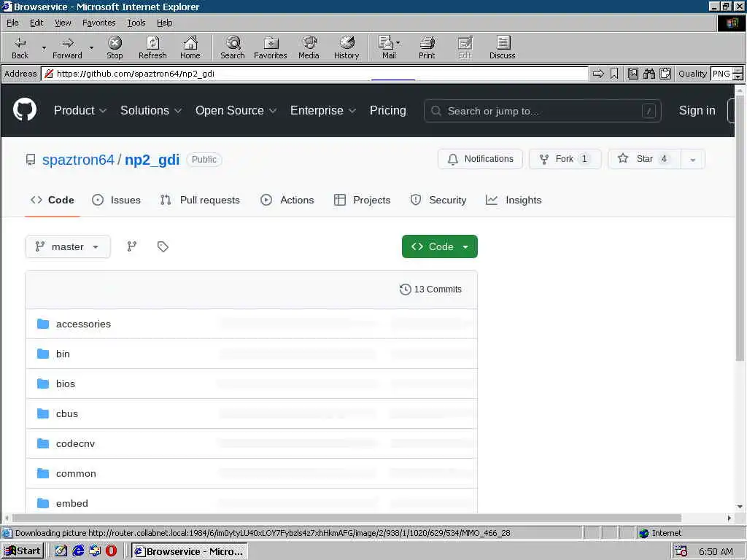Open the Media toolbar button

point(309,47)
